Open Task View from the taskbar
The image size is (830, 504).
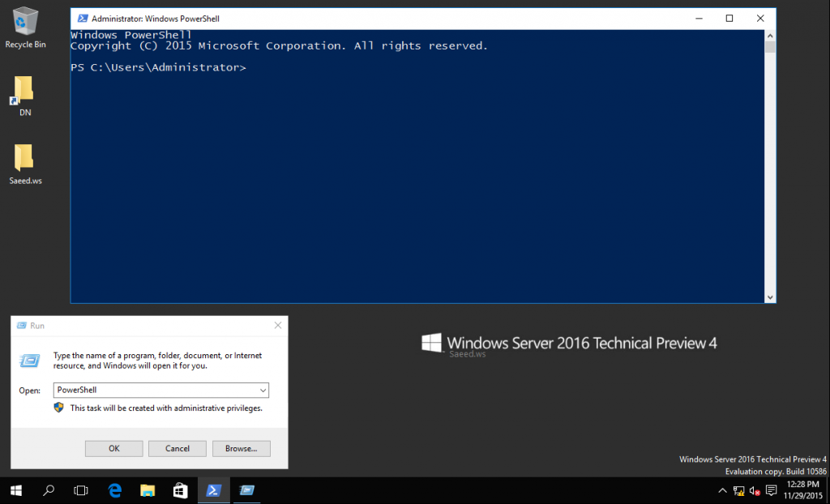coord(80,491)
